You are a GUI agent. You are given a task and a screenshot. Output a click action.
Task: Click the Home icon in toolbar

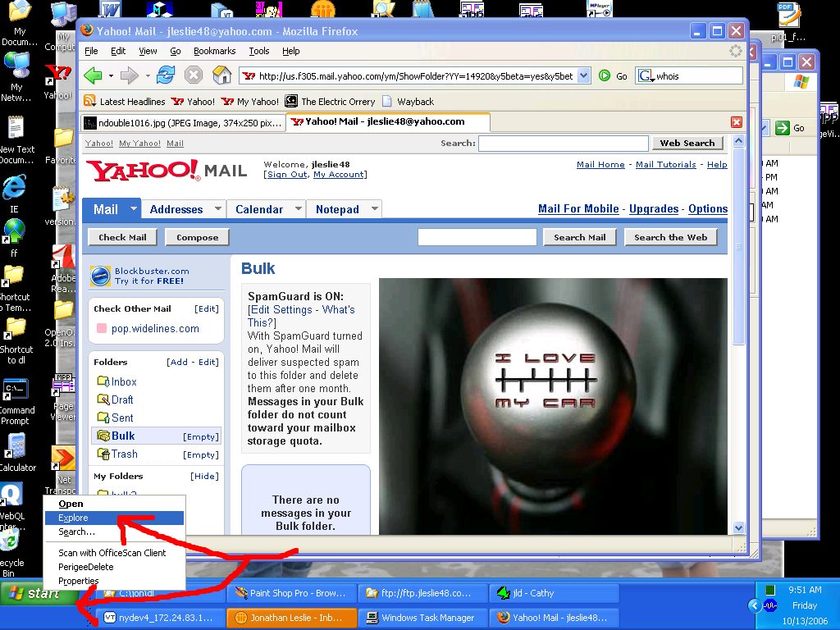point(221,75)
